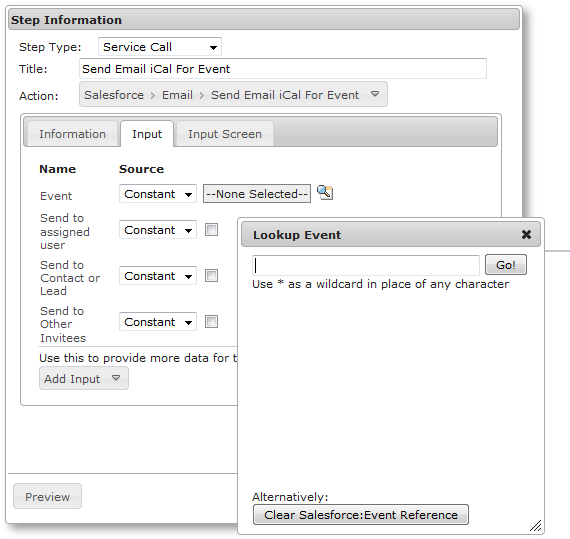570x539 pixels.
Task: Click the Add Input arrow icon
Action: 116,378
